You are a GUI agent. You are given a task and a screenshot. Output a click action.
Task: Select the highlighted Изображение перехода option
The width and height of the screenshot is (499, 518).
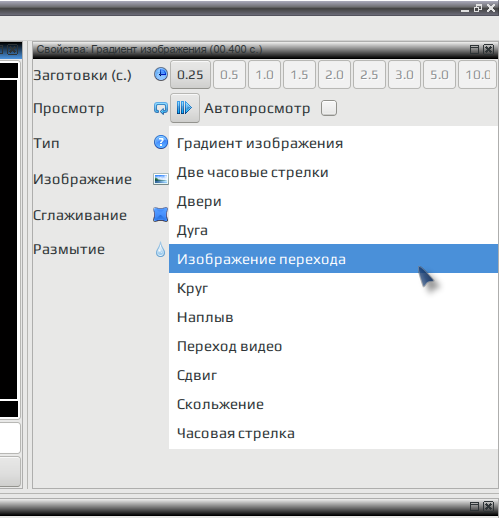[x=333, y=259]
